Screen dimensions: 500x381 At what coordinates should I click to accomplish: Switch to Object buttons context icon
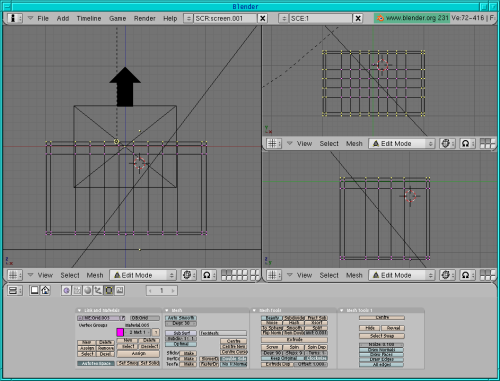click(98, 291)
